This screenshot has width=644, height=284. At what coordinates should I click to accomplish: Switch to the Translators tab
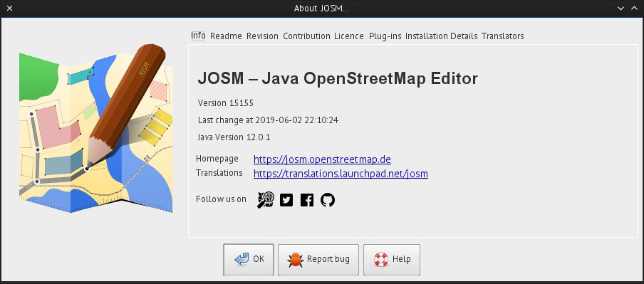tap(503, 36)
